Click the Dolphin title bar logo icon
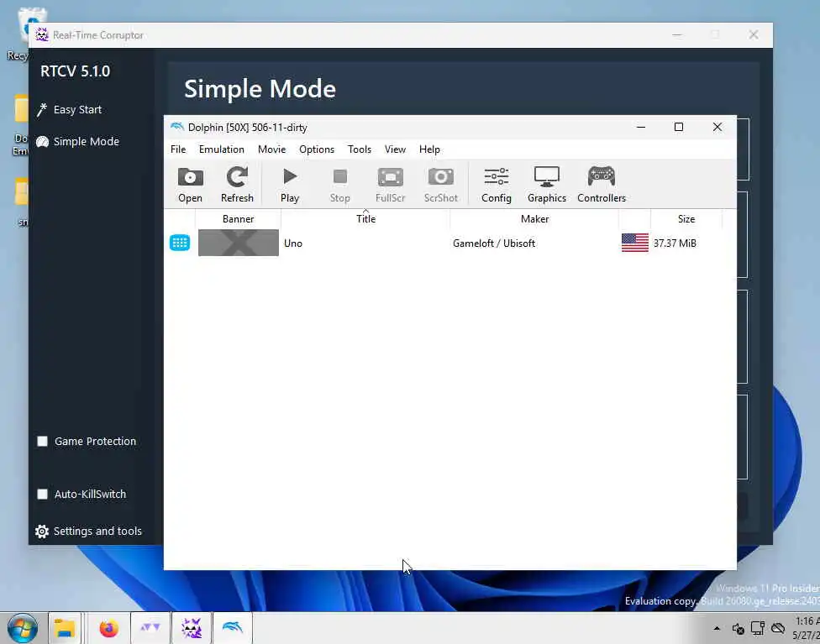 [176, 127]
